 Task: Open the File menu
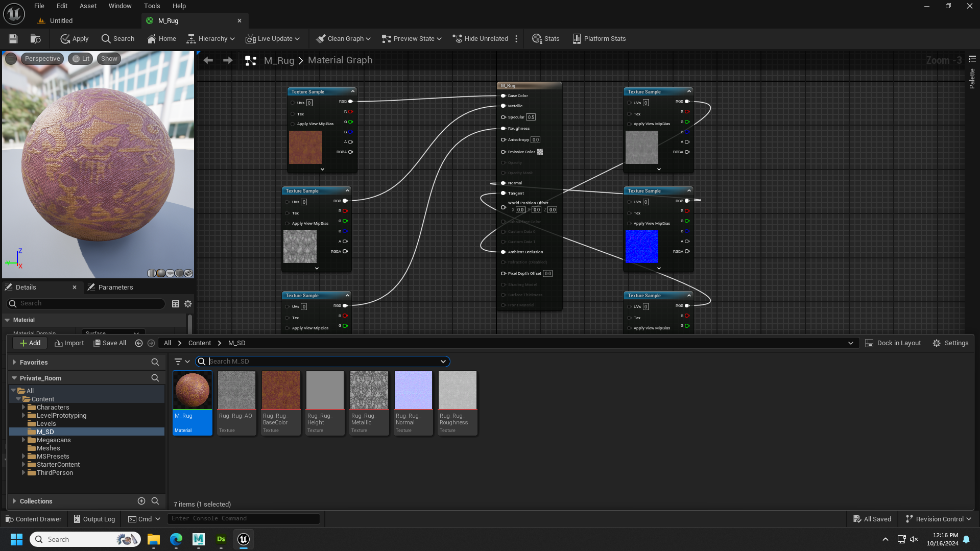point(39,6)
